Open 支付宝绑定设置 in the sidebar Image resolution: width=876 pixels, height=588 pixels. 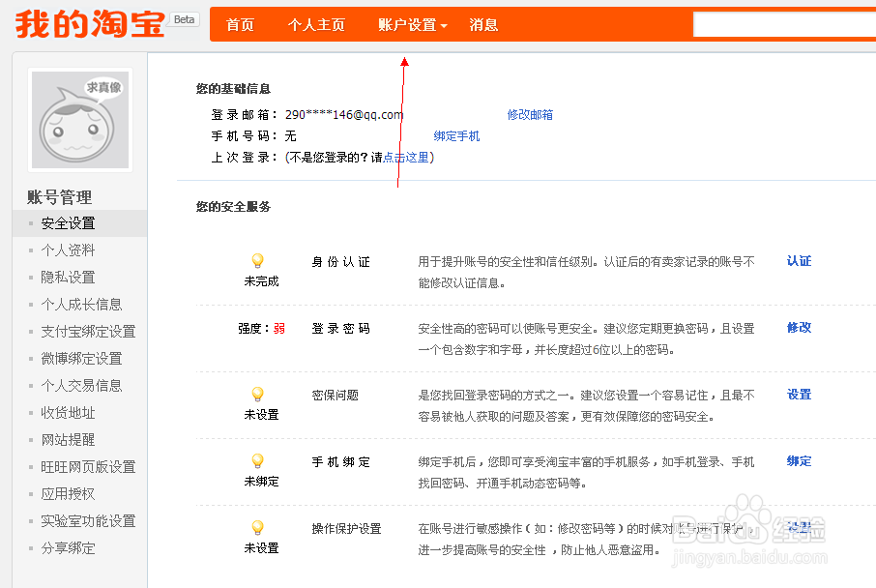pos(88,332)
